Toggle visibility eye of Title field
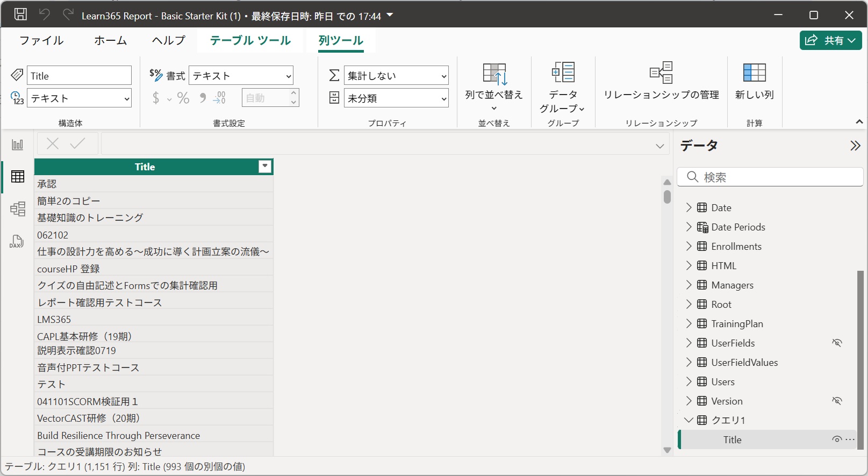This screenshot has height=476, width=868. tap(837, 439)
